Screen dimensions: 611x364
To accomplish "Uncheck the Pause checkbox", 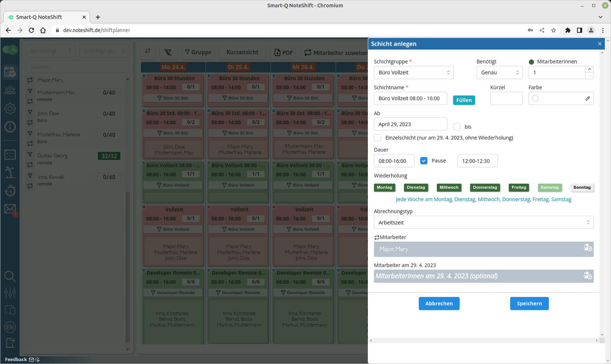I will click(424, 161).
